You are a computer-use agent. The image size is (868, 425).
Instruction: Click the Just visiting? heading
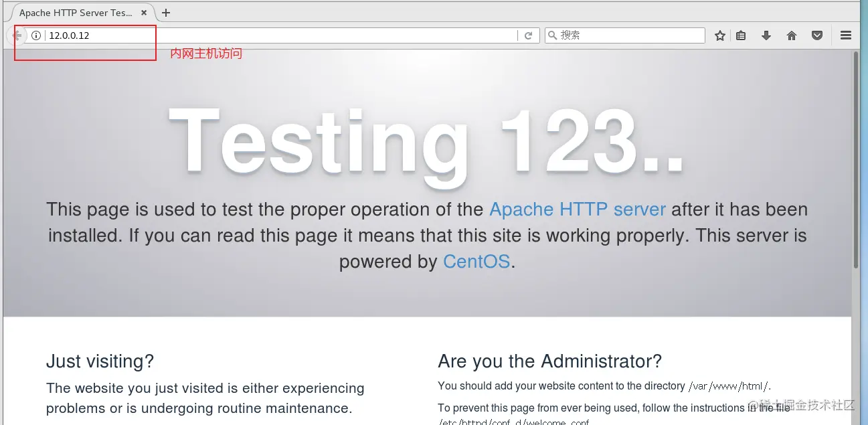100,361
